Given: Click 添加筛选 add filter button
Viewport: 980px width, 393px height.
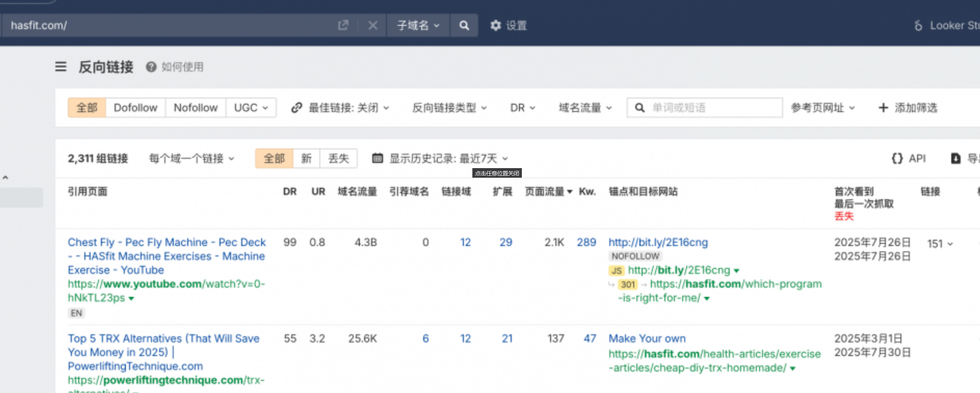Looking at the screenshot, I should click(x=908, y=108).
